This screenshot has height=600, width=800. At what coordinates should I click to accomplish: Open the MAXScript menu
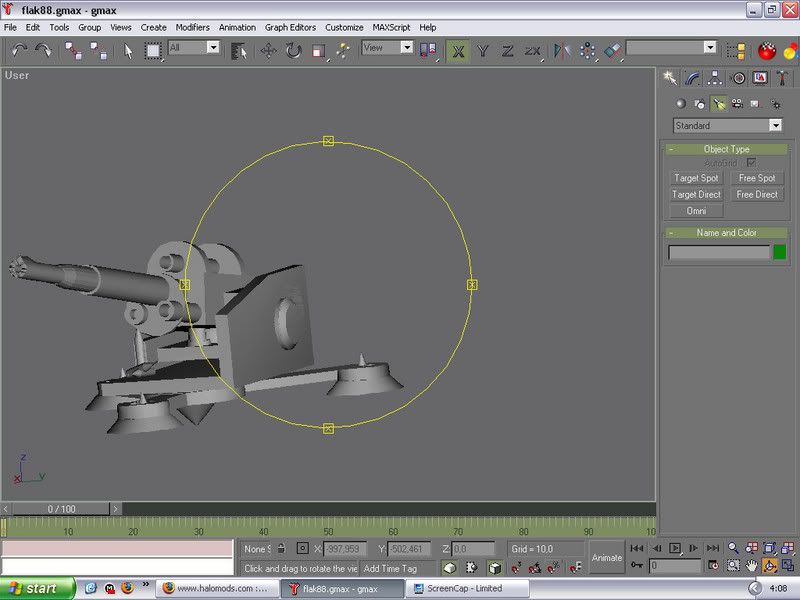coord(391,28)
